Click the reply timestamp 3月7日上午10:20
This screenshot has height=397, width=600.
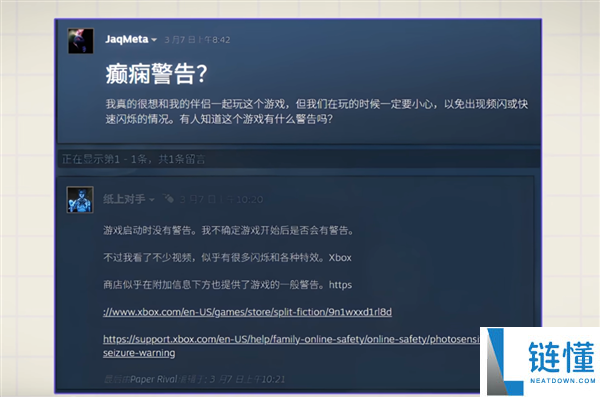tap(221, 199)
